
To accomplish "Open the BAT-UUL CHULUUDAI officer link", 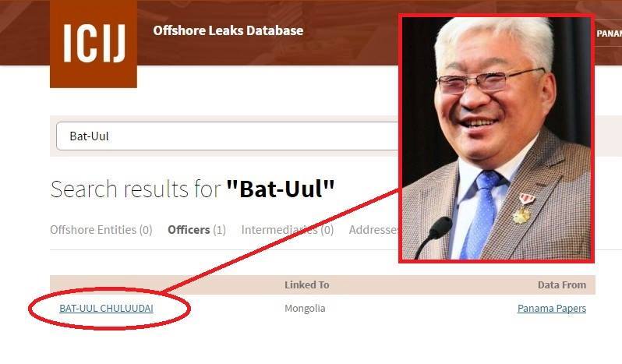I will [x=106, y=308].
